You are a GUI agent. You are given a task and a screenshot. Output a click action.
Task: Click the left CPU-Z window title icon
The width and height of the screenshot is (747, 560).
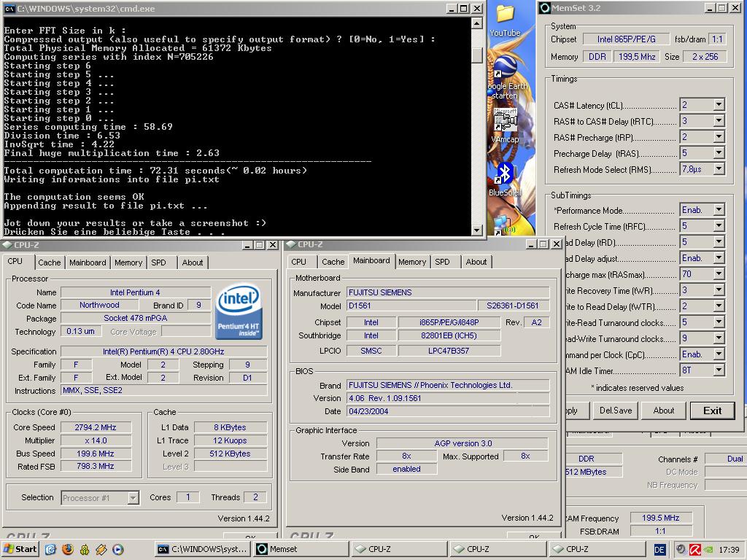(7, 245)
